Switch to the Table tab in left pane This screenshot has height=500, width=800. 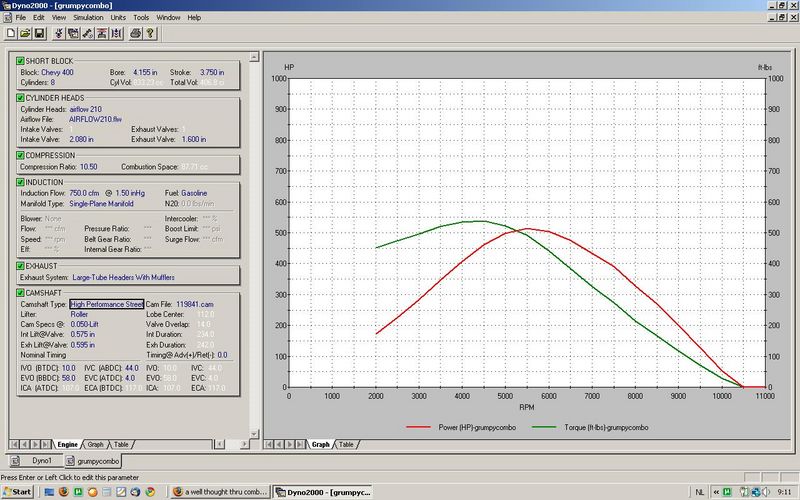click(x=121, y=444)
